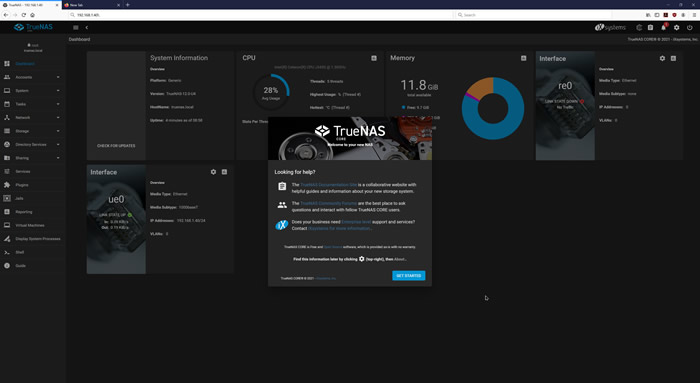Click the memory usage donut chart
This screenshot has width=700, height=383.
493,108
